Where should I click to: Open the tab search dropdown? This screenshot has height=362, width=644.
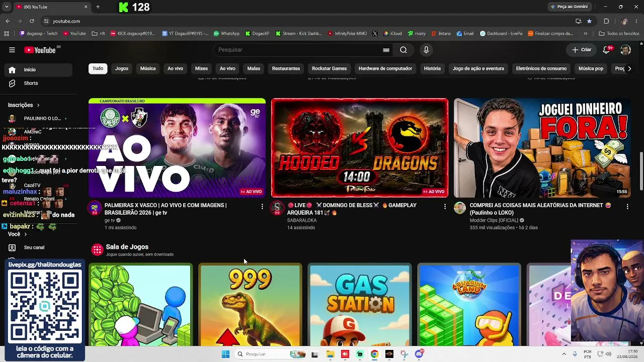coord(7,7)
